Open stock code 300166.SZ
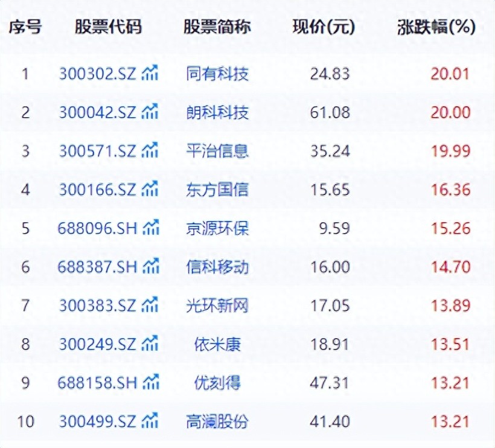495x448 pixels. point(98,190)
